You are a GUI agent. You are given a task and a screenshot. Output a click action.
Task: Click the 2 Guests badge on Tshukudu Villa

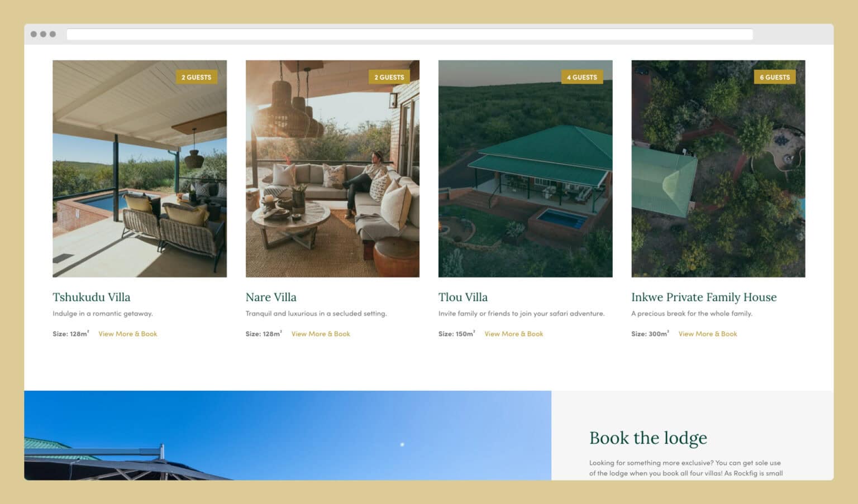(x=197, y=77)
